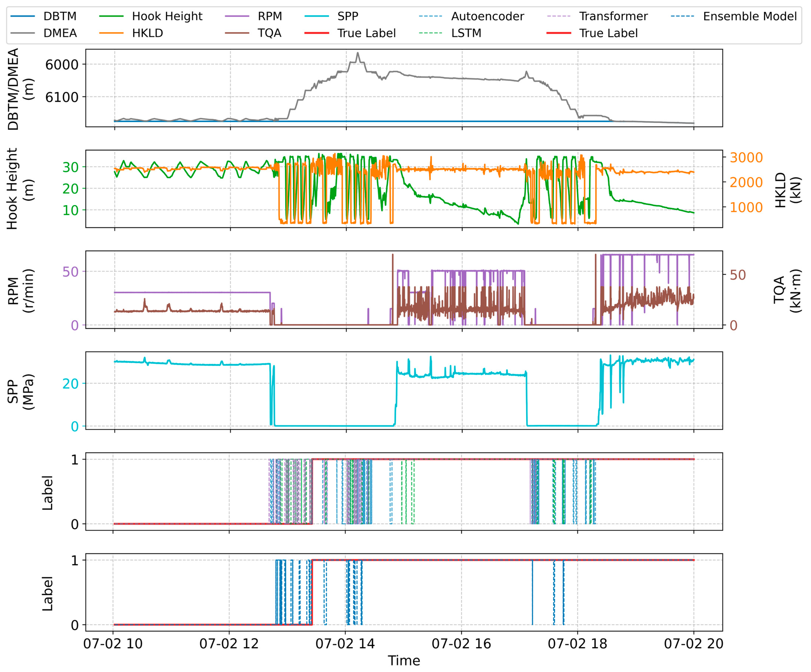Click the SPP (MPa) axis label
Image resolution: width=811 pixels, height=672 pixels.
pyautogui.click(x=21, y=391)
